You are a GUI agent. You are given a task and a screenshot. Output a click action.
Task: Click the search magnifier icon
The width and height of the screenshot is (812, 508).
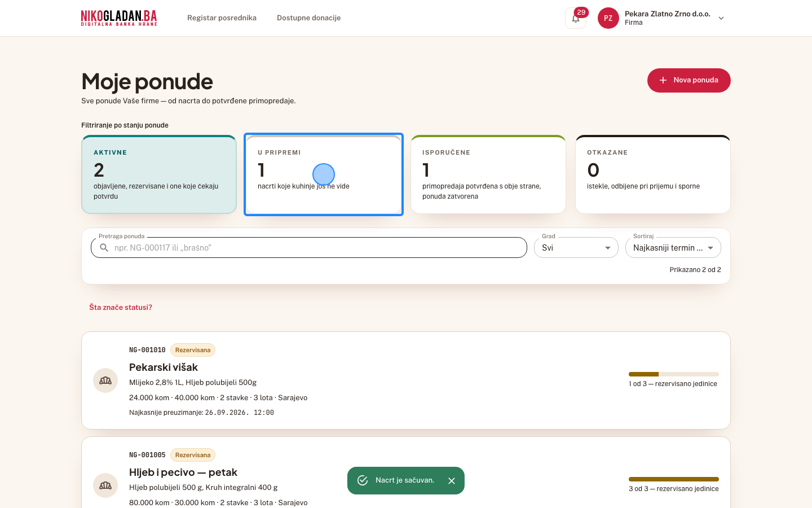click(x=104, y=248)
